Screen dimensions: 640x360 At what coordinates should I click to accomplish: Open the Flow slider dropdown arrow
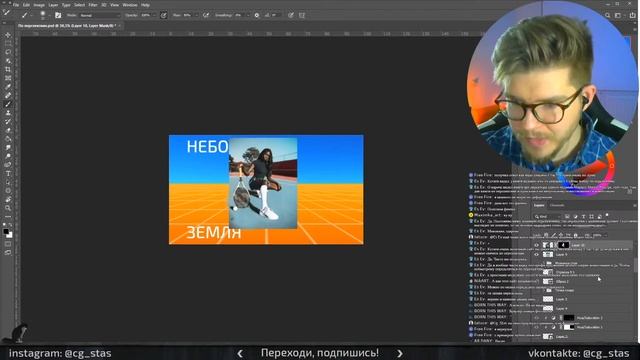(196, 15)
